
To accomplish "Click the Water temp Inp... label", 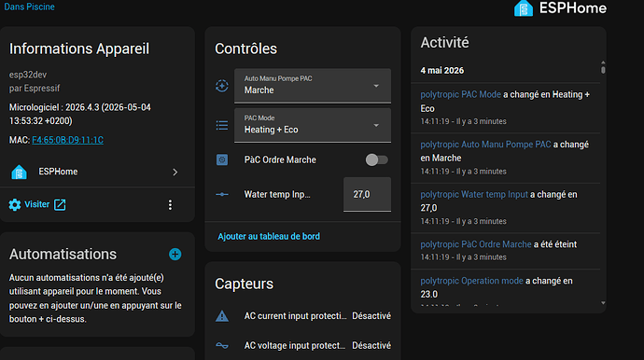I will click(277, 194).
